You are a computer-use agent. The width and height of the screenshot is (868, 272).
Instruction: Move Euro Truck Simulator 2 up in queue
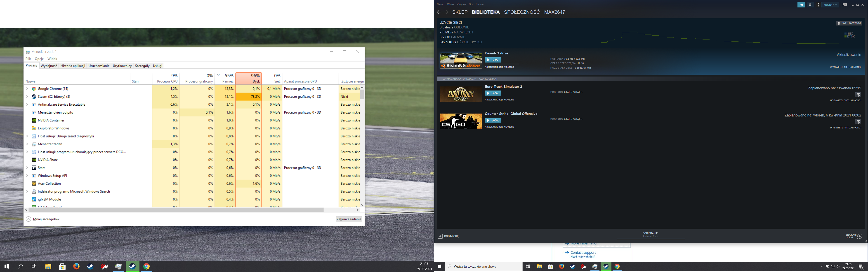coord(858,95)
